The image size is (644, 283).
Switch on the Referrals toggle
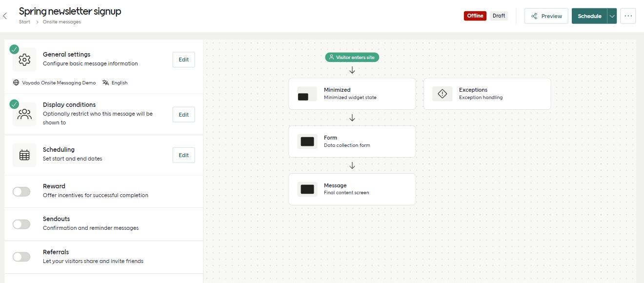(x=21, y=257)
